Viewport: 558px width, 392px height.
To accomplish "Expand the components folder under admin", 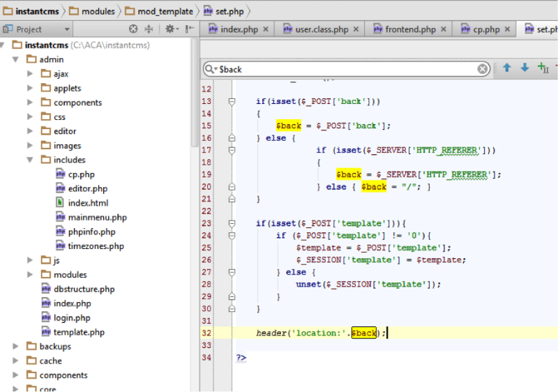I will point(30,103).
